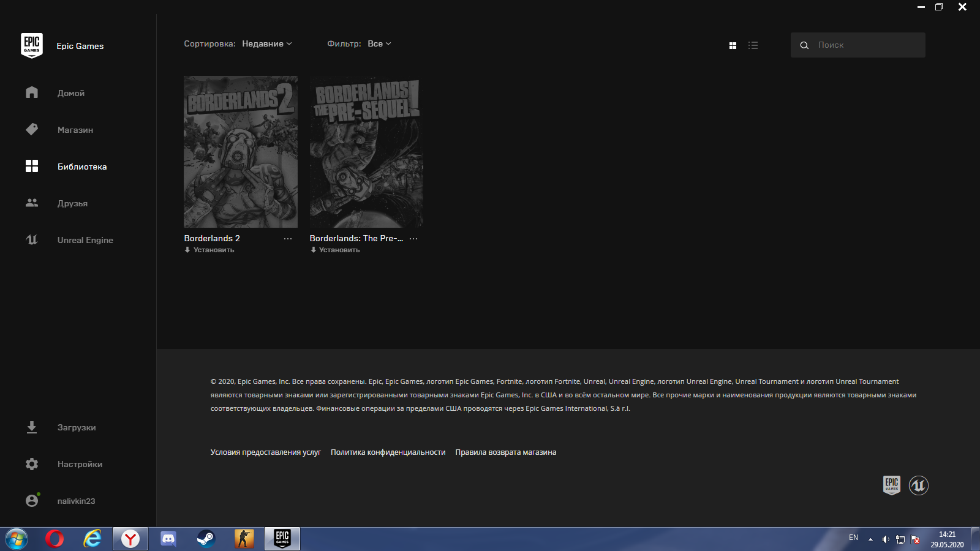Click the Borderlands: The Pre-... title text
The height and width of the screenshot is (551, 980).
pos(356,238)
